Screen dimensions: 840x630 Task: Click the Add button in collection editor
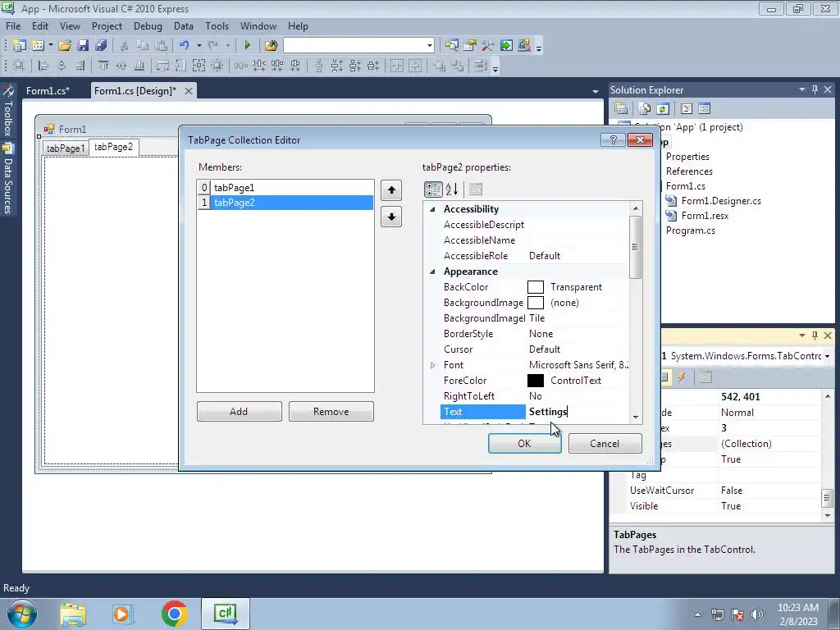click(x=239, y=412)
